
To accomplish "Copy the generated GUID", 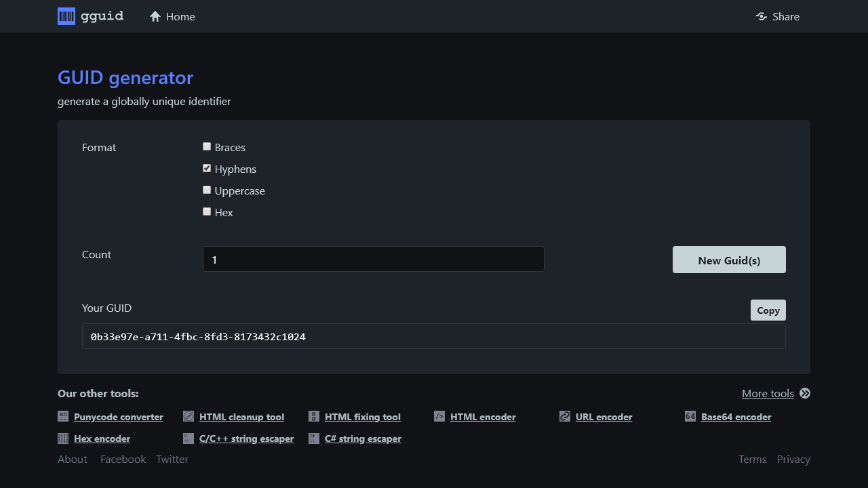I will [x=768, y=310].
